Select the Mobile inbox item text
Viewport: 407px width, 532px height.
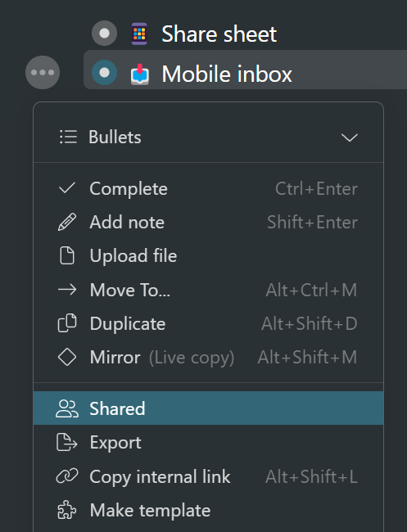[x=227, y=74]
